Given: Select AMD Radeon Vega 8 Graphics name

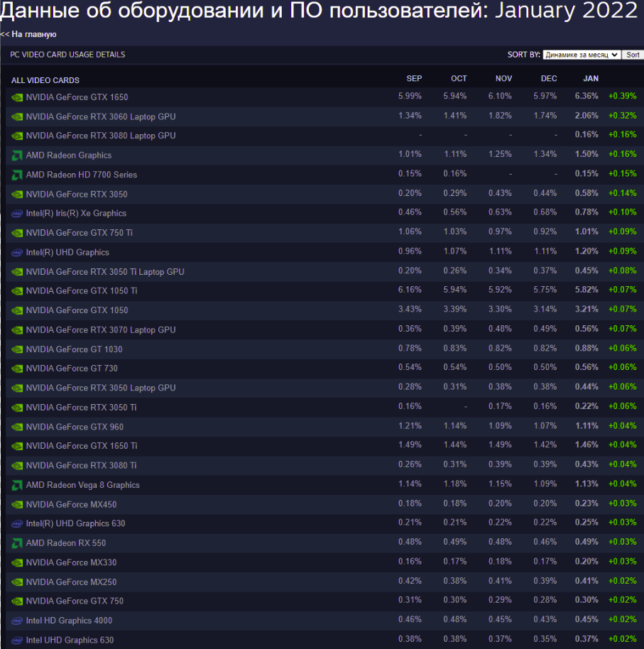Looking at the screenshot, I should click(83, 485).
